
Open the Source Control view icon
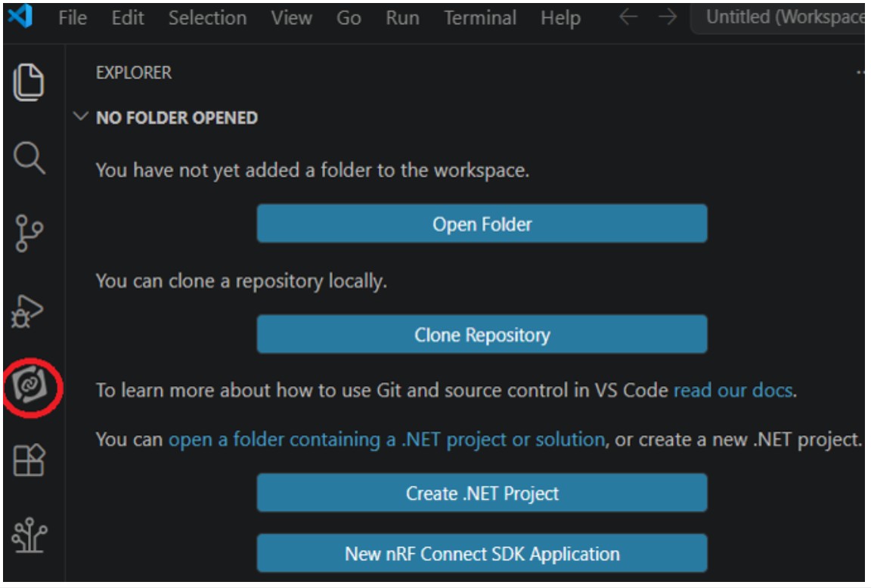[29, 234]
